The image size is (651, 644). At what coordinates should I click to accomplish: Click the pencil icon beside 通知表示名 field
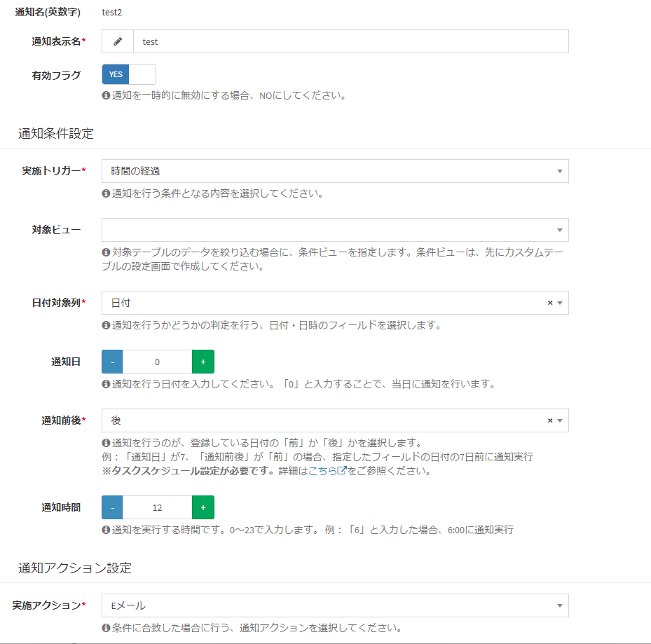click(118, 41)
